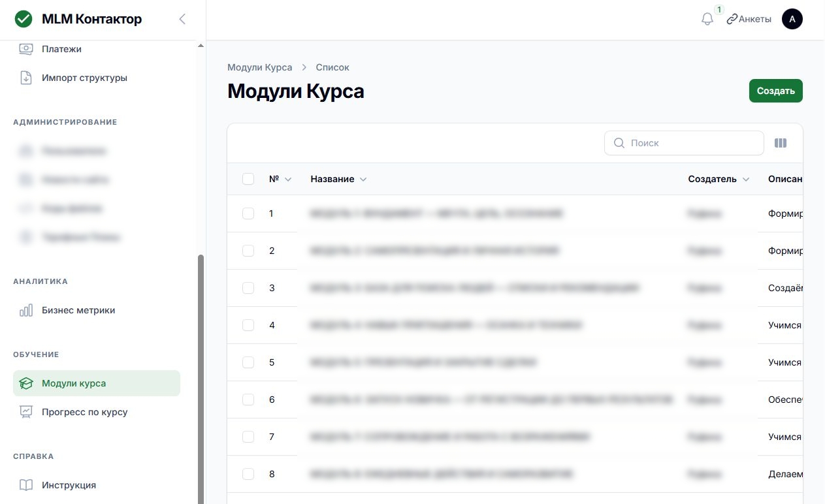The width and height of the screenshot is (825, 504).
Task: Click description starting Создаём in row 3
Action: [x=785, y=288]
